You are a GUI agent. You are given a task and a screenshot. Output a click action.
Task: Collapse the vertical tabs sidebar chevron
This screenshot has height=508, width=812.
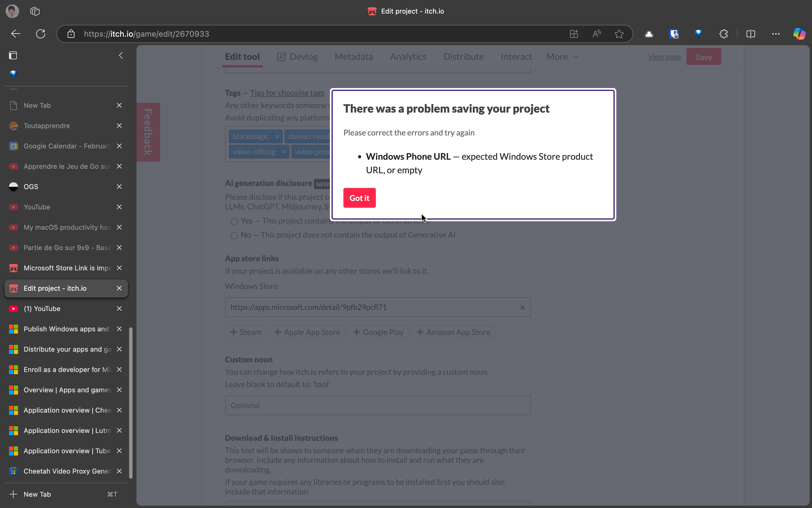coord(121,55)
